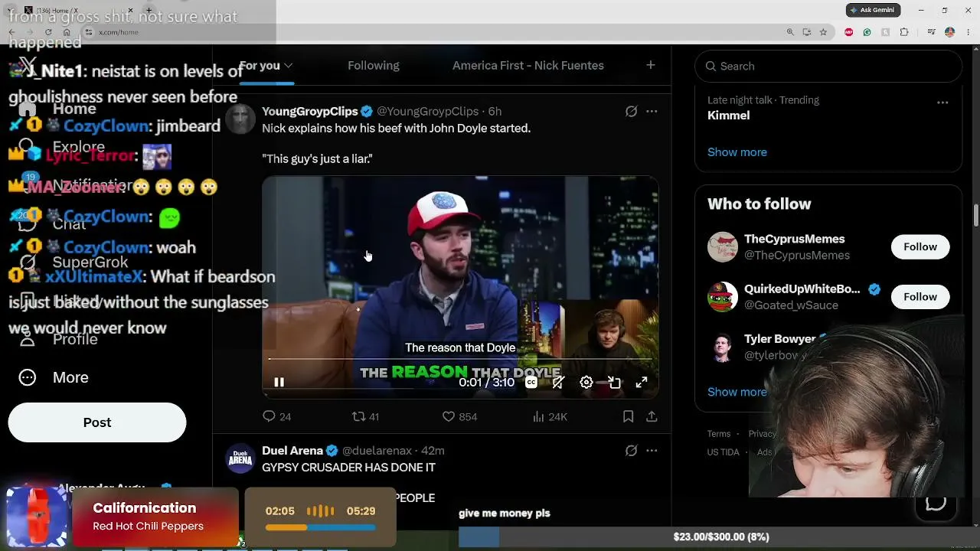Follow QuirkedUpWhiteBo... account
The width and height of the screenshot is (980, 551).
point(920,296)
